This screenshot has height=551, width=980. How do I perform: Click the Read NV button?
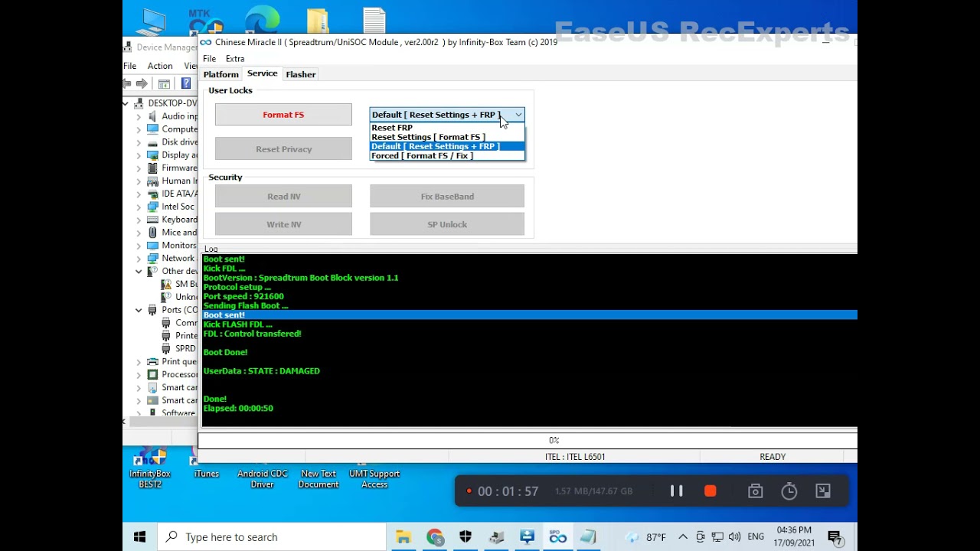283,197
